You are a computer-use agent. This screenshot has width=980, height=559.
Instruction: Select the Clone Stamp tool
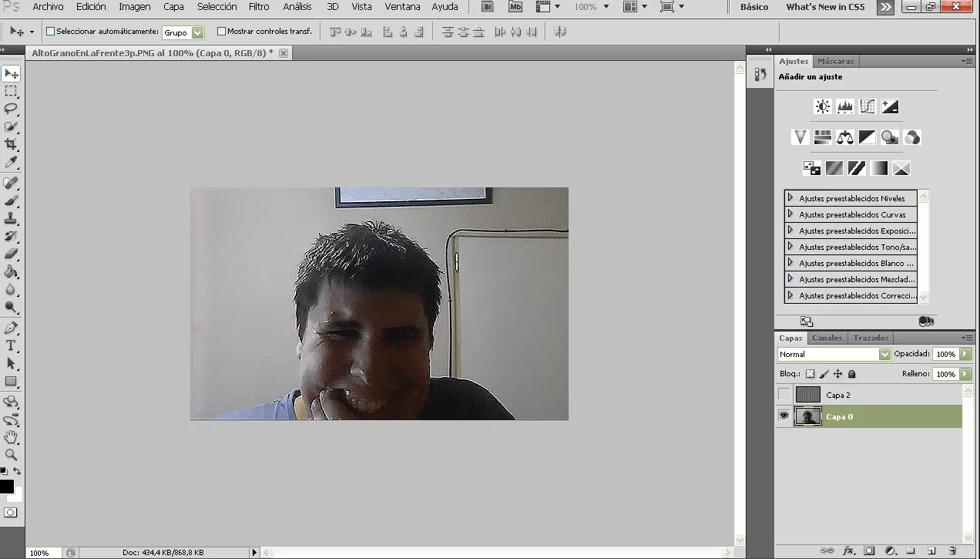pyautogui.click(x=11, y=218)
